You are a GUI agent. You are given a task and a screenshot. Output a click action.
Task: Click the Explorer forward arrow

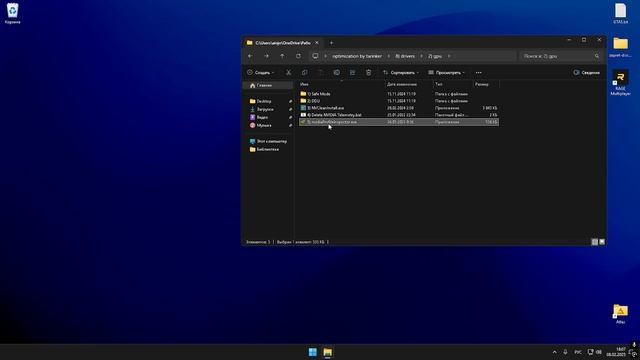click(266, 56)
